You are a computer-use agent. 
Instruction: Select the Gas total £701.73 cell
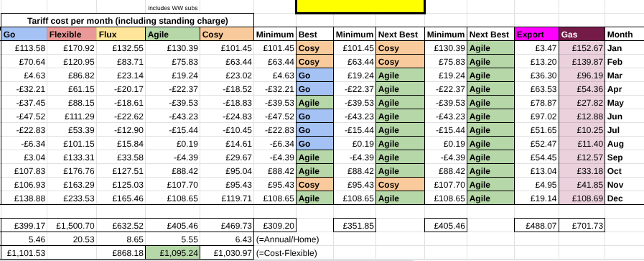582,226
